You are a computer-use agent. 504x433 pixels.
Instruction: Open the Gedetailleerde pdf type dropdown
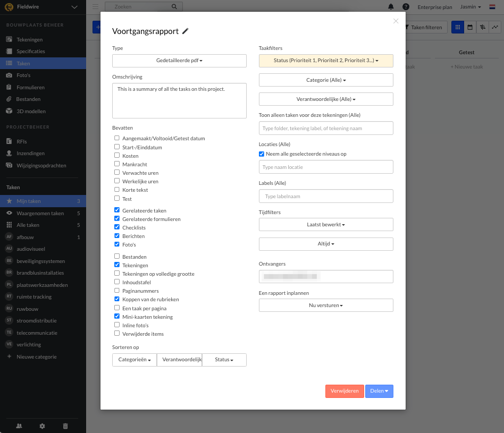pyautogui.click(x=179, y=61)
